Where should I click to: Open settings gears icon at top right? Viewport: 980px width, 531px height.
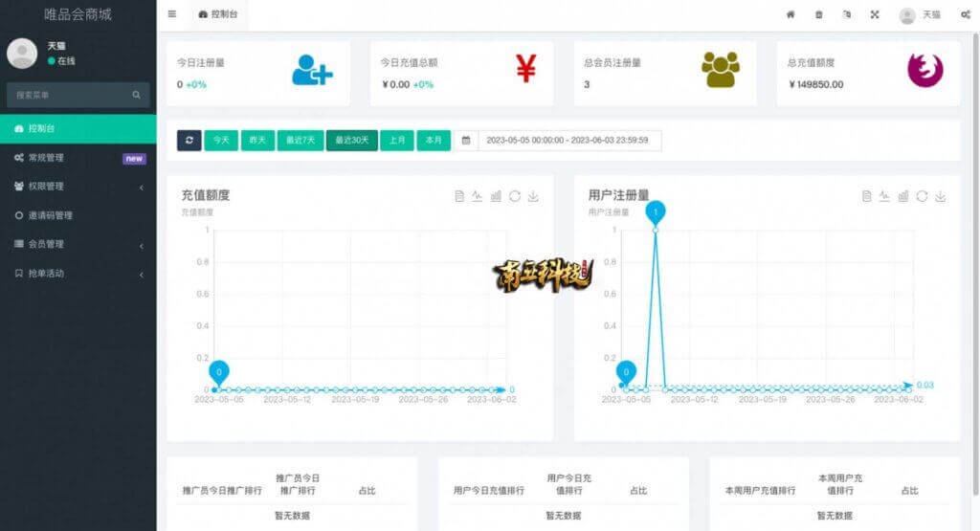point(965,14)
